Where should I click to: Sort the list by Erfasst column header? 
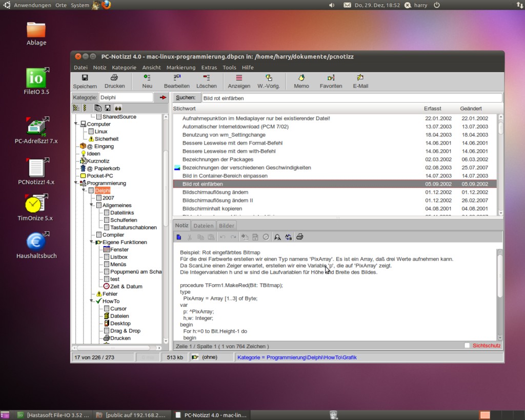pyautogui.click(x=433, y=109)
